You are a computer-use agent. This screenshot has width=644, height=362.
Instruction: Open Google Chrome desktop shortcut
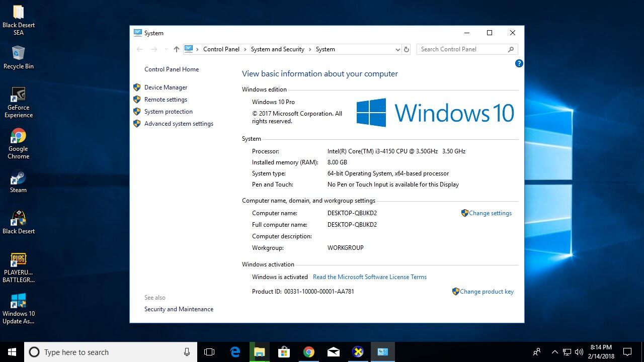pos(19,144)
